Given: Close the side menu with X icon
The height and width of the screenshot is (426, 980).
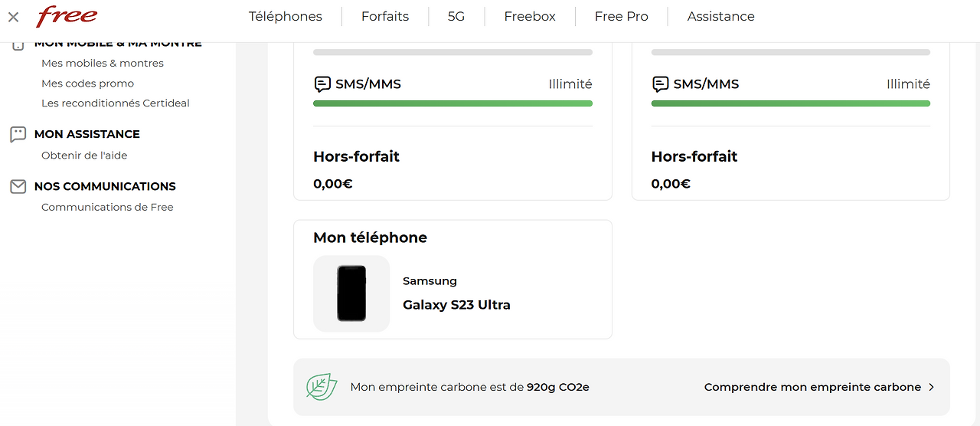Looking at the screenshot, I should pyautogui.click(x=13, y=16).
